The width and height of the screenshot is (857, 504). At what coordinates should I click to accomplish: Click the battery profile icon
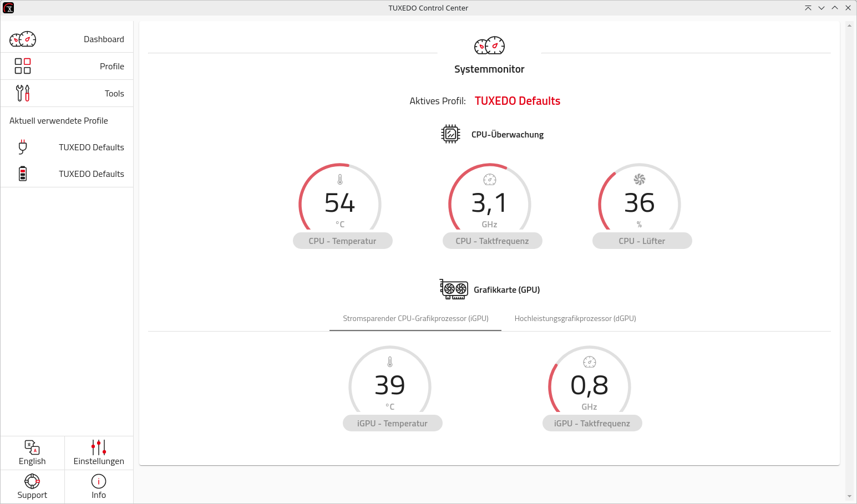[x=23, y=174]
